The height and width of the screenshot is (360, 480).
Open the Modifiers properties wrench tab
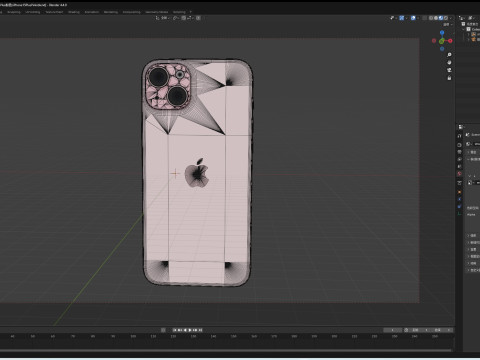click(x=459, y=199)
